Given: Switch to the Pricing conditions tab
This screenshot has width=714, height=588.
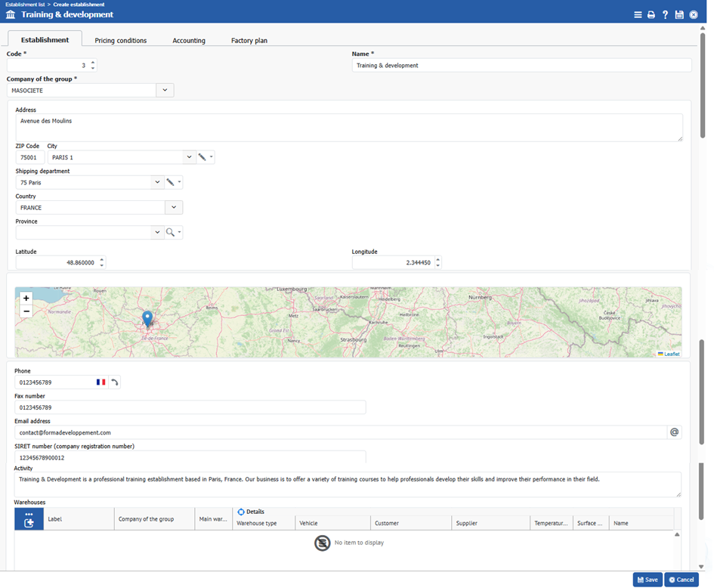Looking at the screenshot, I should [x=121, y=40].
